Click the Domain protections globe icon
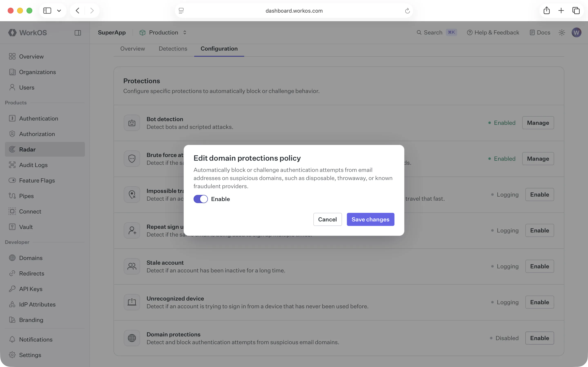Viewport: 588px width, 367px height. pos(132,338)
